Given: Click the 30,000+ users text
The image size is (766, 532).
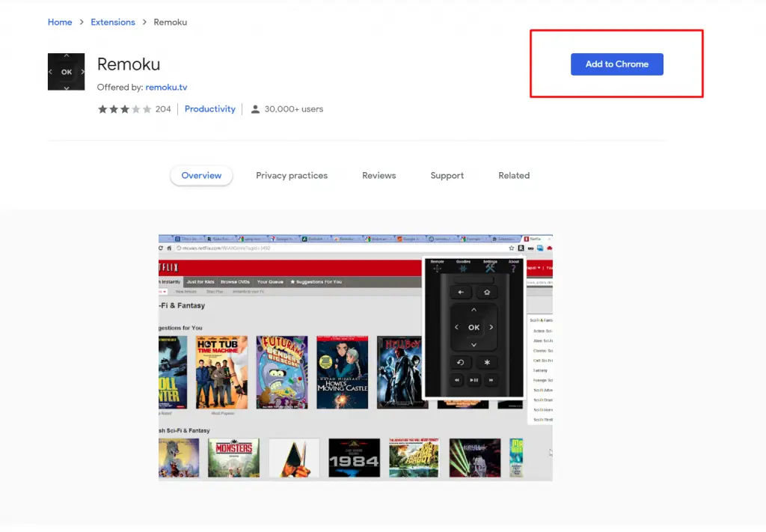Looking at the screenshot, I should (x=293, y=109).
